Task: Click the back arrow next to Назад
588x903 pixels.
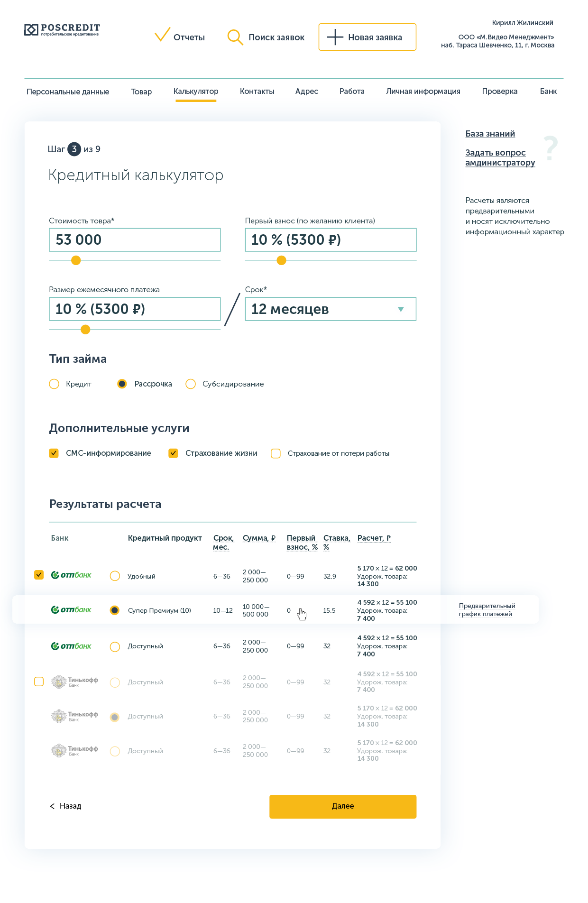Action: coord(52,806)
